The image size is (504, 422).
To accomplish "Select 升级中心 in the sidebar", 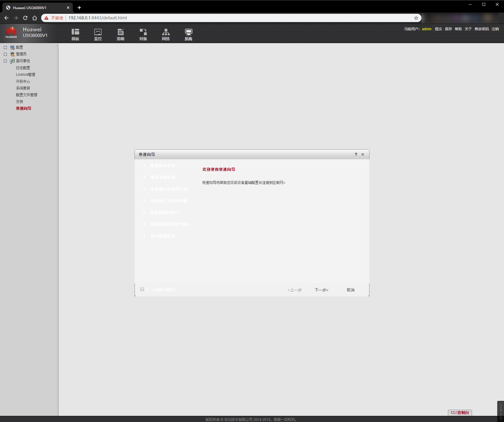I will tap(23, 81).
